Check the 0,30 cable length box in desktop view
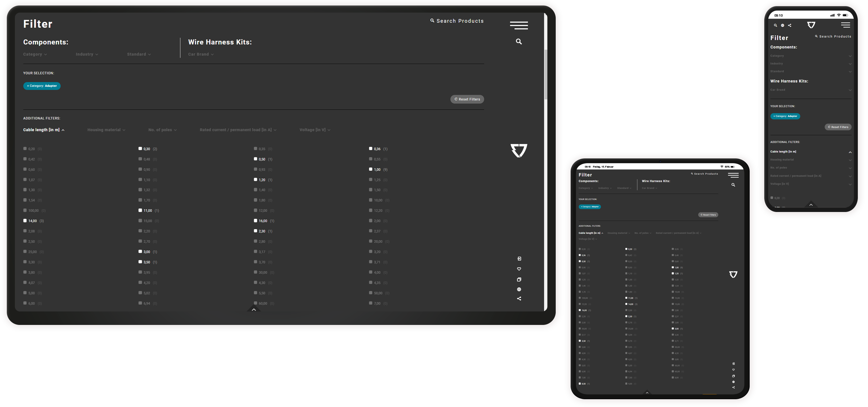 pyautogui.click(x=140, y=149)
